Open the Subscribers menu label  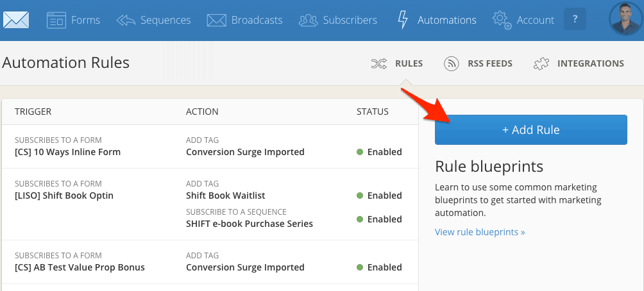point(350,20)
